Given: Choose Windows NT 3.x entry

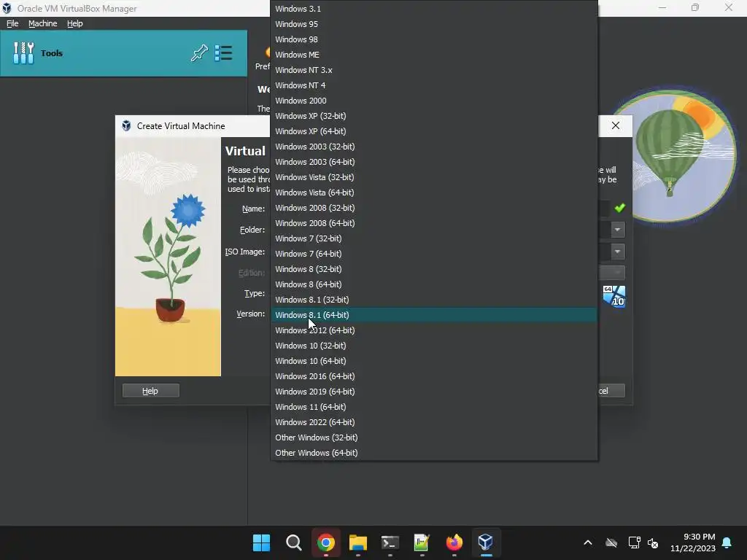Looking at the screenshot, I should tap(434, 70).
